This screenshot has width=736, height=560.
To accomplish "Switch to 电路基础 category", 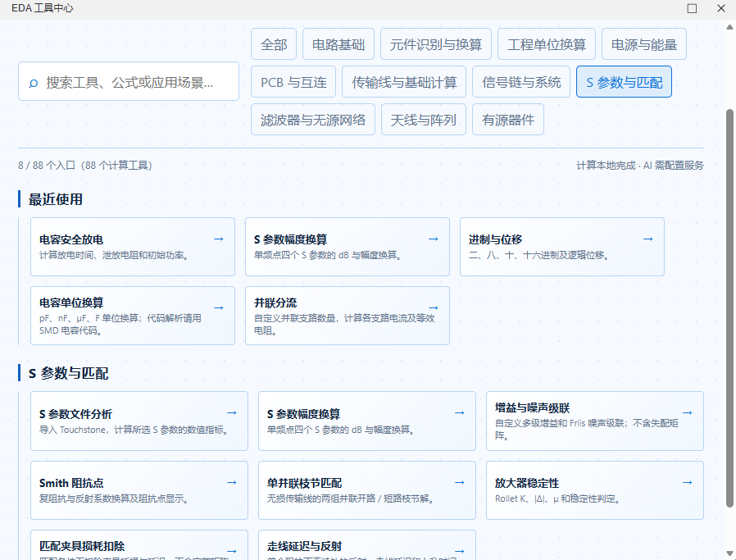I will click(338, 44).
